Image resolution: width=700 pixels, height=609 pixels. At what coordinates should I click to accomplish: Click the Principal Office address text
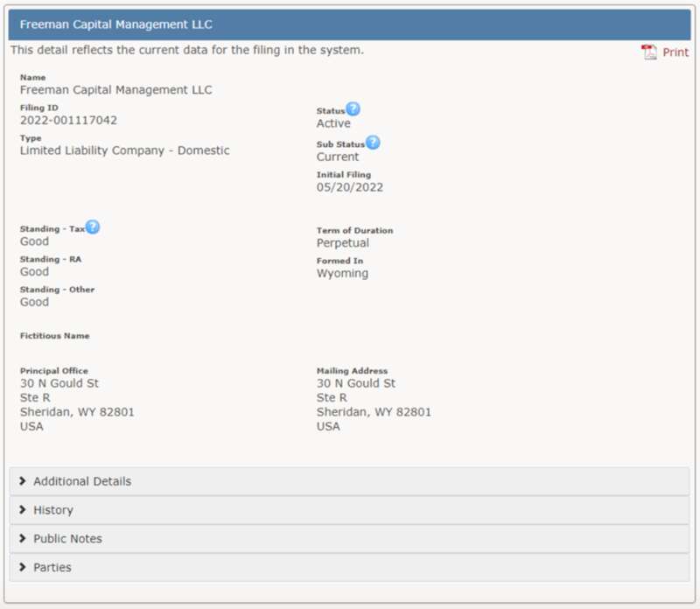tap(77, 404)
